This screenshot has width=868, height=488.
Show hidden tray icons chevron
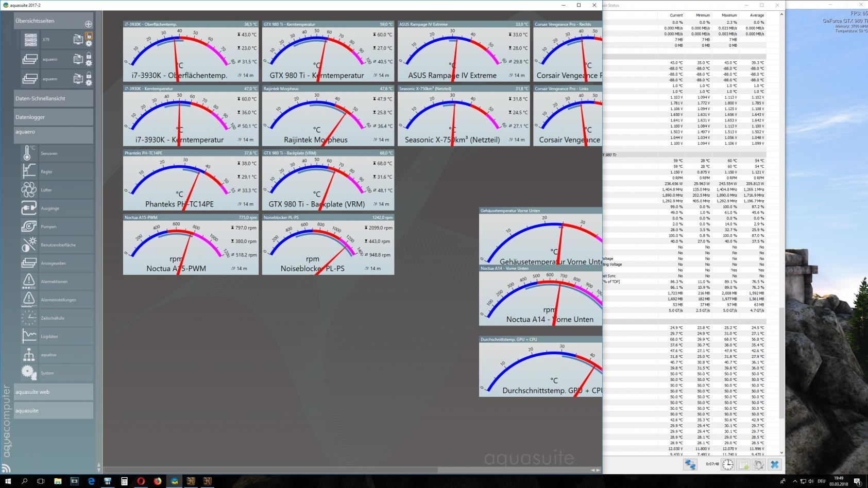coord(794,481)
